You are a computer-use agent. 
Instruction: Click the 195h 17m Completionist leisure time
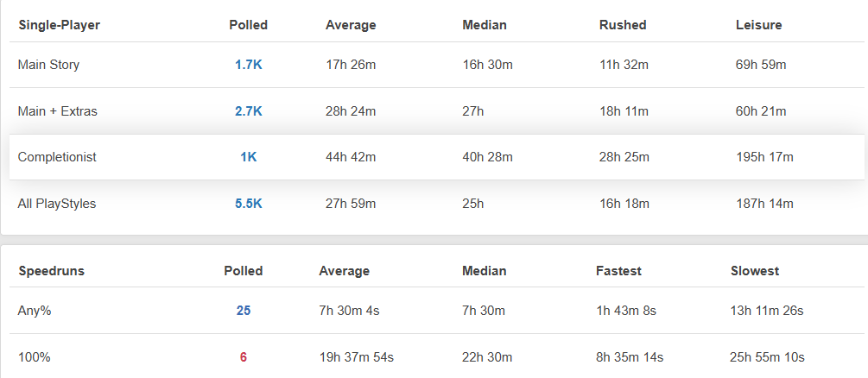pyautogui.click(x=764, y=157)
